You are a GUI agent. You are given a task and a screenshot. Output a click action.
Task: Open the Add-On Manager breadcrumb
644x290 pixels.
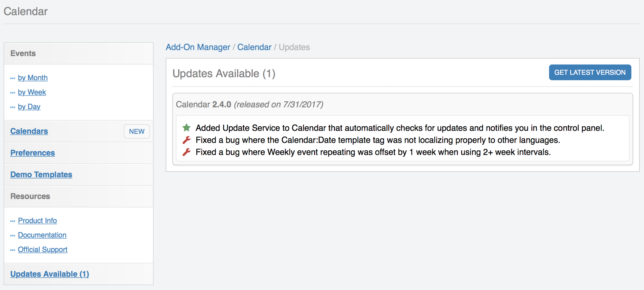click(x=198, y=47)
